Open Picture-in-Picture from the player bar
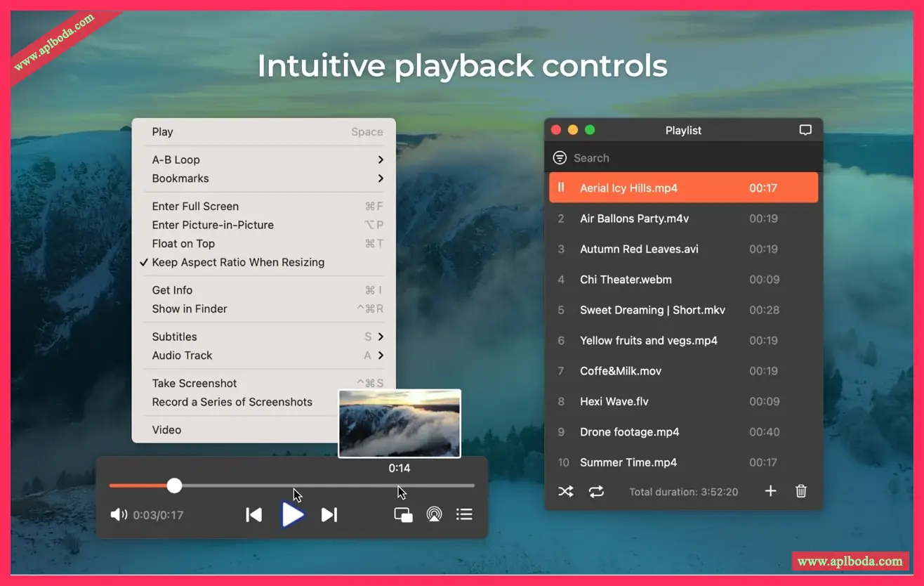Image resolution: width=924 pixels, height=586 pixels. (x=403, y=515)
